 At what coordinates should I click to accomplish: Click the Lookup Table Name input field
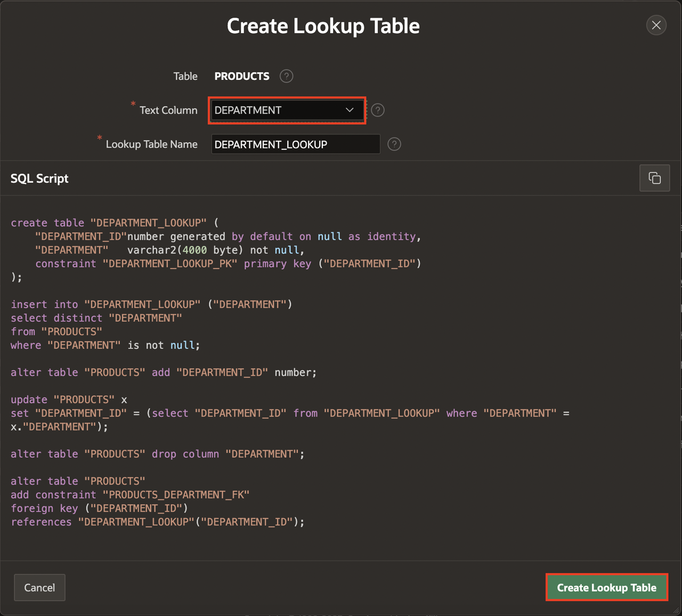pyautogui.click(x=295, y=144)
